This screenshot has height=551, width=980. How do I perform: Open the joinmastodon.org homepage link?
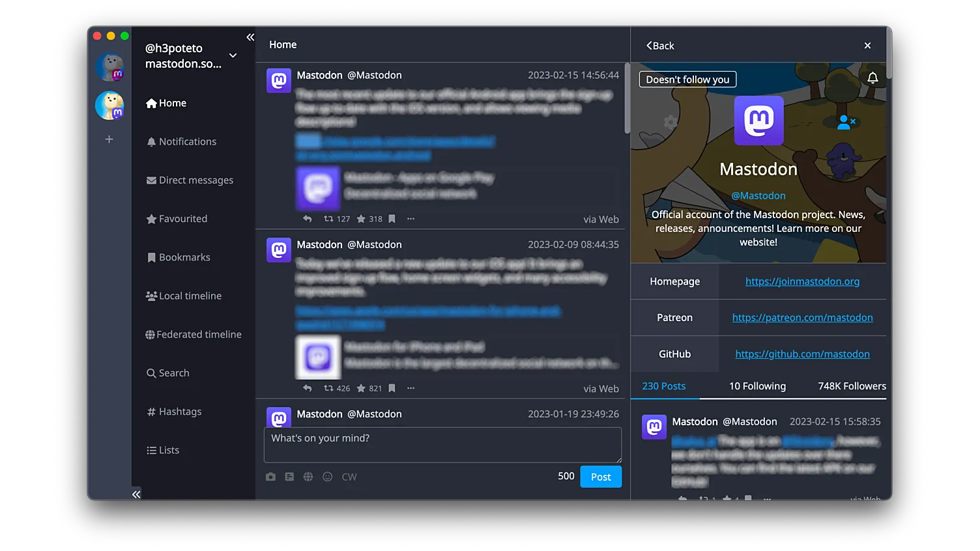pyautogui.click(x=802, y=281)
